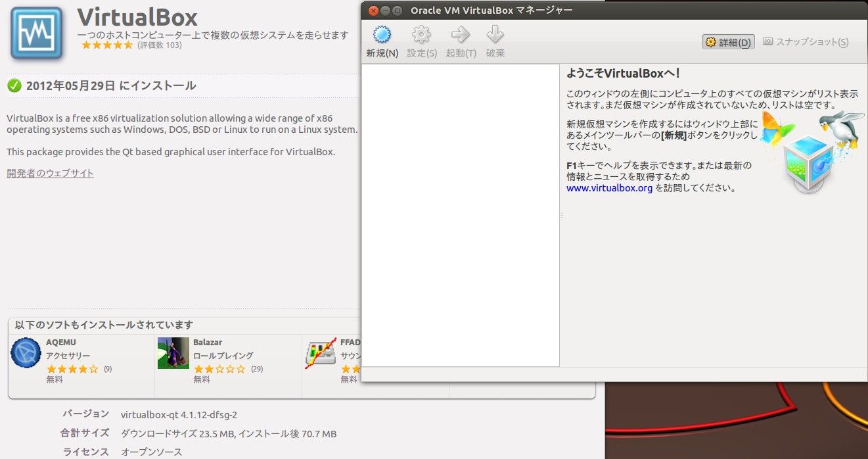868x459 pixels.
Task: Click the New (新規) VM toolbar icon
Action: click(382, 34)
